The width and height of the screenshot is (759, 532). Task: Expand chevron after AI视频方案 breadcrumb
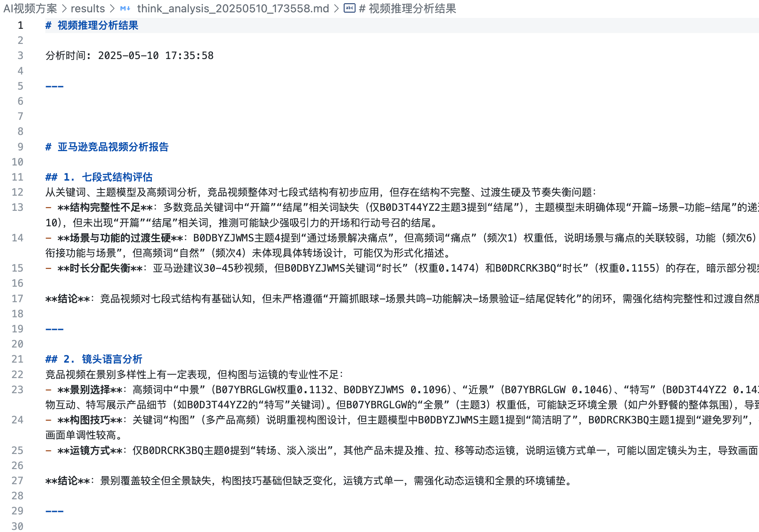[x=64, y=8]
